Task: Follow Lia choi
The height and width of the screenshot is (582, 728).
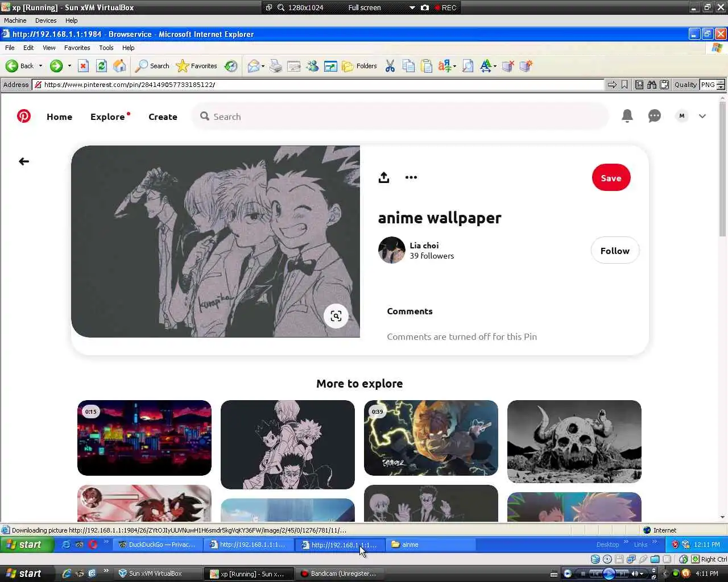Action: [x=615, y=251]
